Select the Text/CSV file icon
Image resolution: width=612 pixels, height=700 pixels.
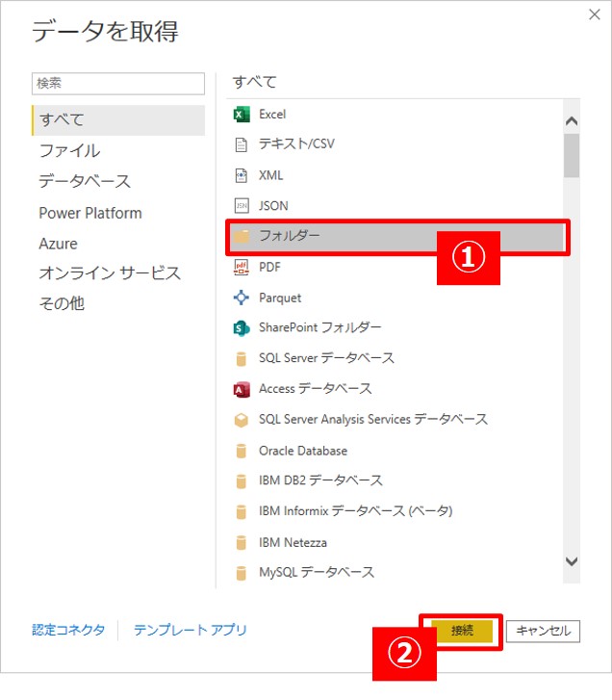pyautogui.click(x=242, y=144)
